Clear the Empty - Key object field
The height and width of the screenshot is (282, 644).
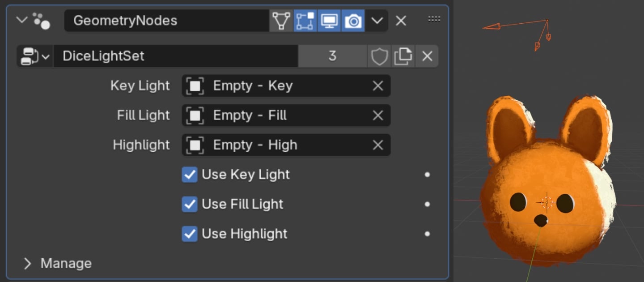378,86
